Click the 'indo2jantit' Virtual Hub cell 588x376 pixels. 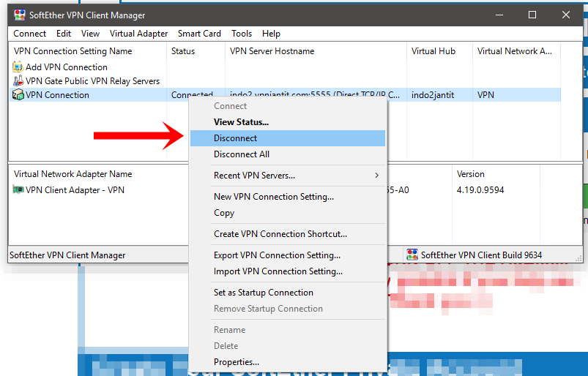433,95
